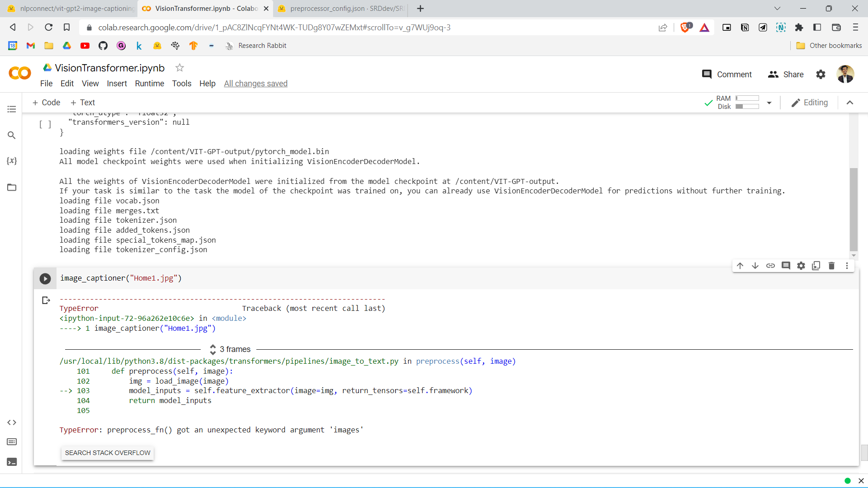Open Research Rabbit bookmark
868x488 pixels.
[256, 46]
